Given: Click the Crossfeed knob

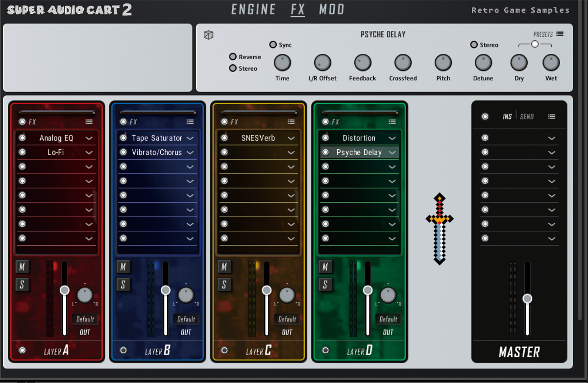Looking at the screenshot, I should click(x=403, y=63).
